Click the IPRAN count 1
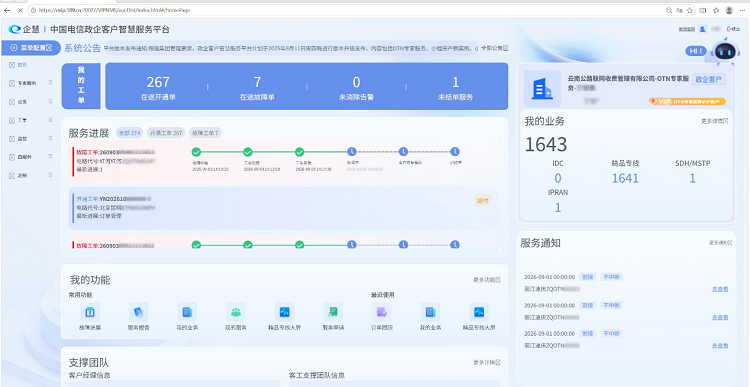Screen dimensions: 750x387 point(558,208)
